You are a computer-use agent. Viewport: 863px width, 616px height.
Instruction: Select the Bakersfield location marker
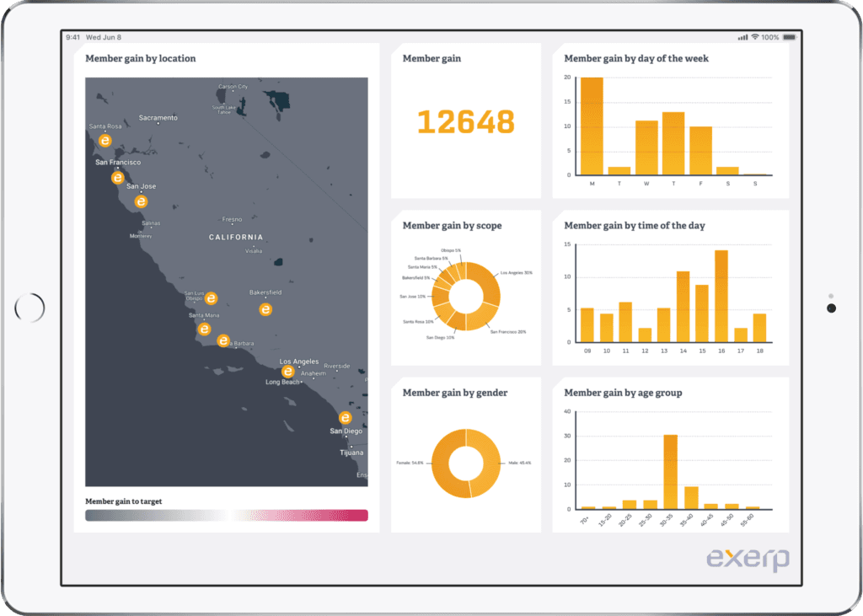[265, 309]
